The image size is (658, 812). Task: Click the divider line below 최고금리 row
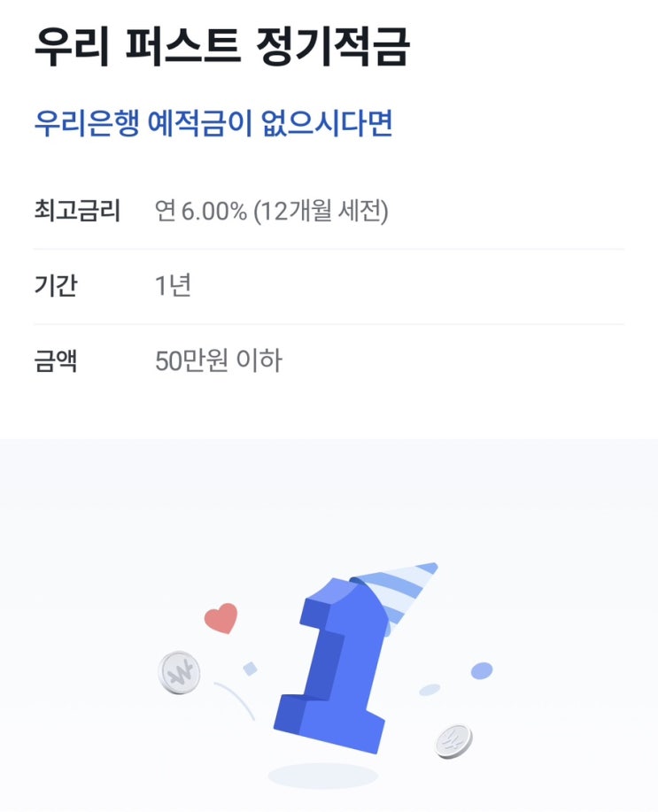coord(329,250)
